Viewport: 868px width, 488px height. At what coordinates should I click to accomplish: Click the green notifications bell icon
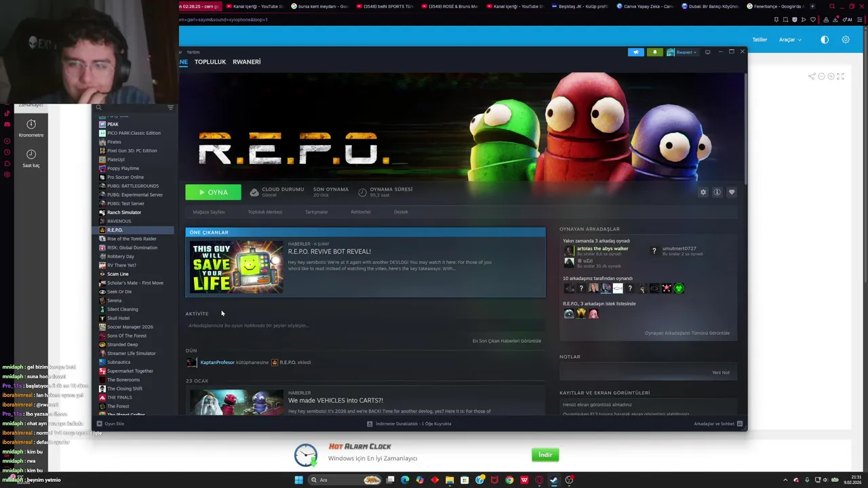point(654,52)
